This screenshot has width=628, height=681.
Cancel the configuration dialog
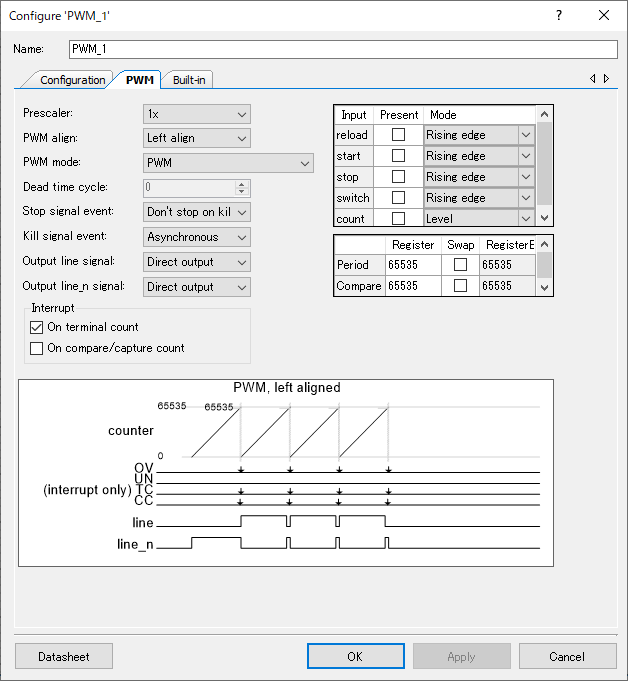click(x=567, y=656)
